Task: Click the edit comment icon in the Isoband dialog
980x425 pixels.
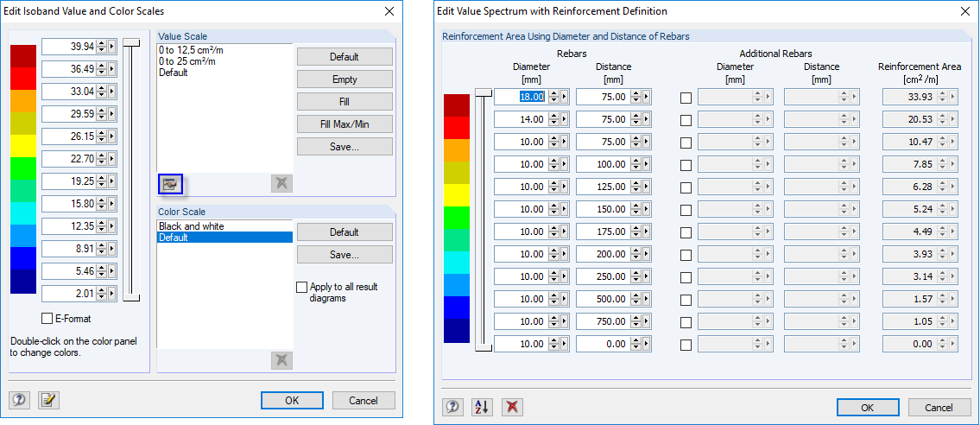Action: (x=48, y=400)
